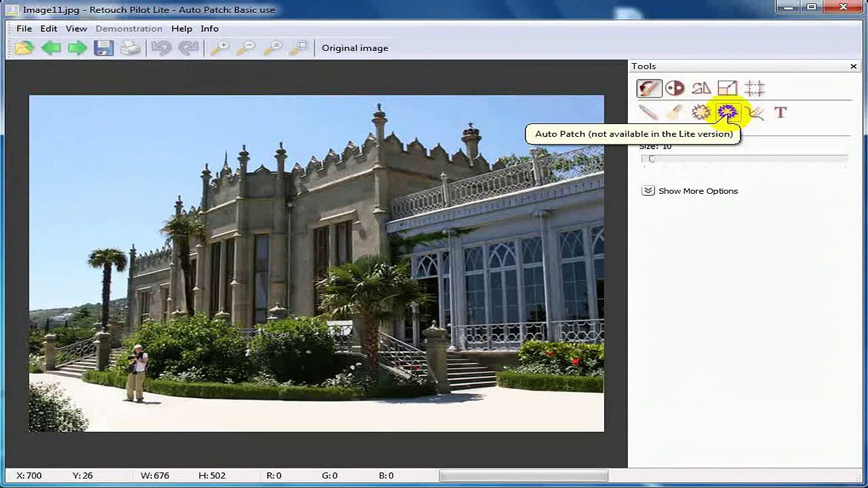Screen dimensions: 868x488
Task: Click the Y:26 status bar value
Action: point(82,476)
